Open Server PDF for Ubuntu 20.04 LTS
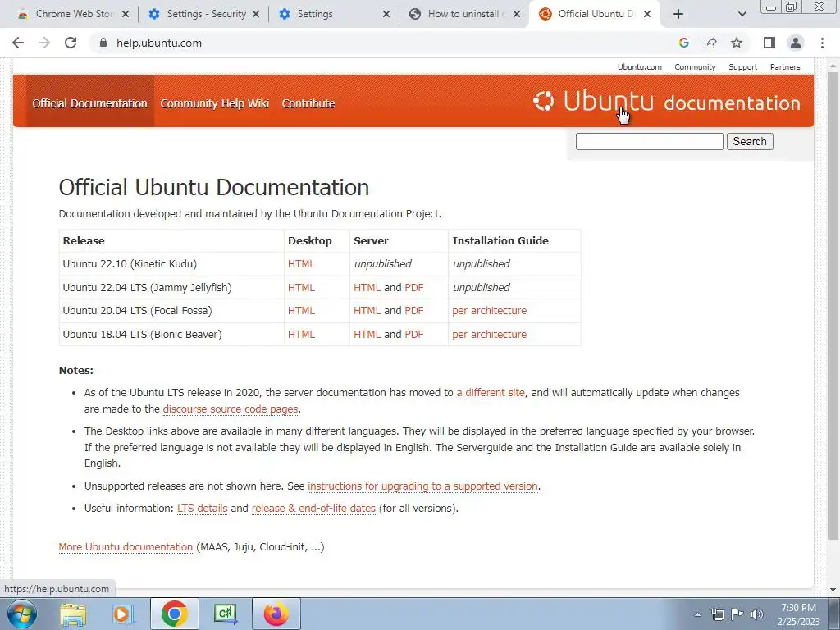 click(x=414, y=311)
